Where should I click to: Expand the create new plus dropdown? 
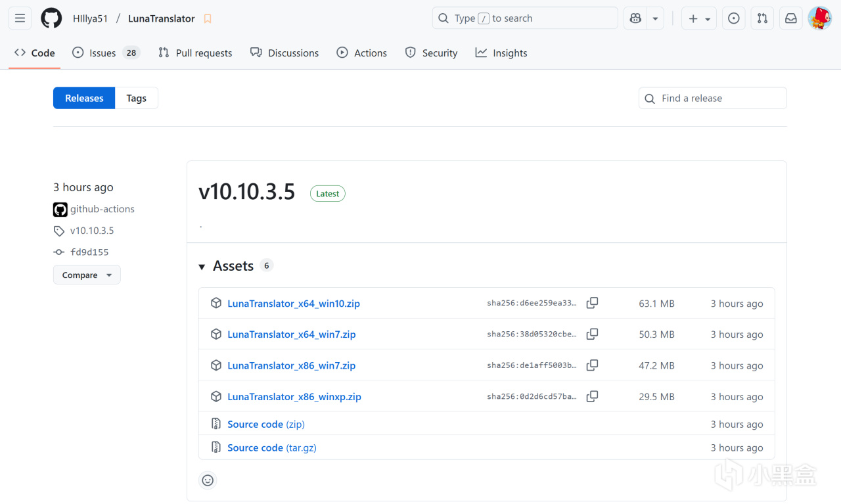point(698,18)
